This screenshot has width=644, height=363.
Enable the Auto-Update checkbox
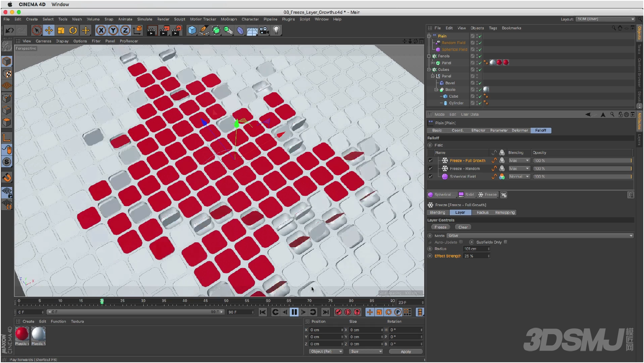(461, 242)
